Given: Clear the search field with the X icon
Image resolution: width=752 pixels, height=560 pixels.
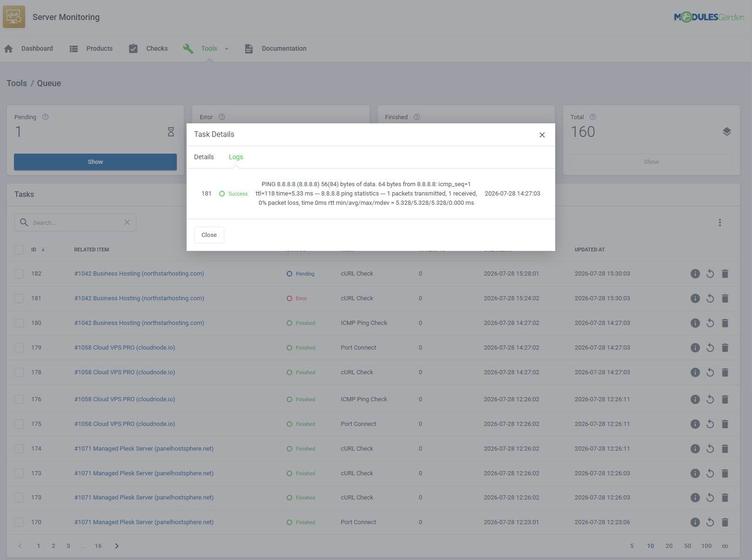Looking at the screenshot, I should 127,223.
